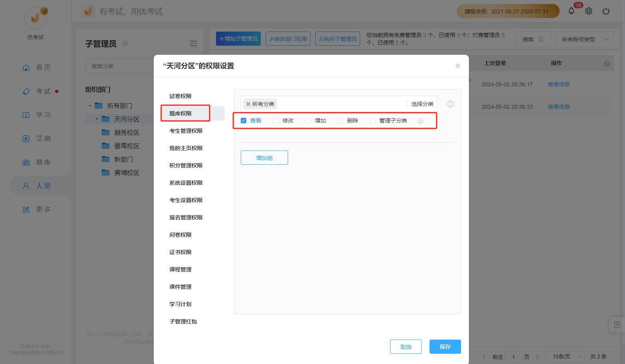
Task: Uncheck the 查看 permission
Action: coord(244,121)
